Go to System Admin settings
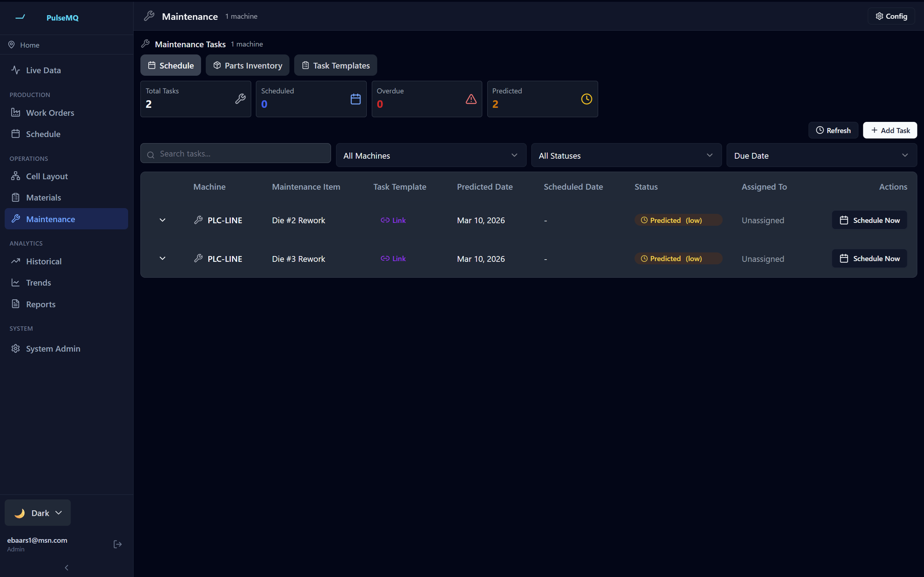924x577 pixels. [x=53, y=349]
